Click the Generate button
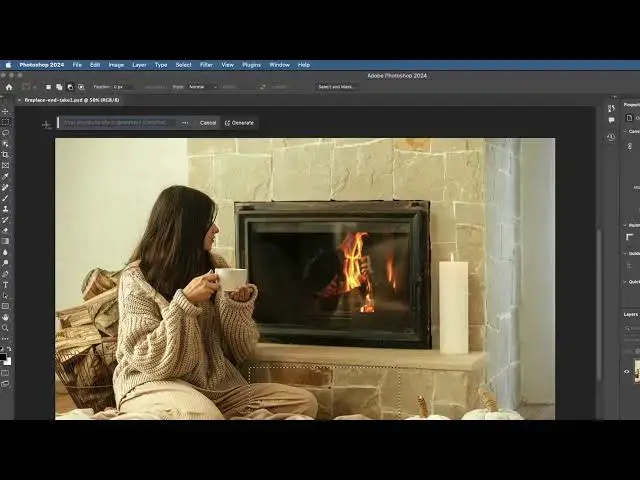The height and width of the screenshot is (480, 640). click(240, 123)
